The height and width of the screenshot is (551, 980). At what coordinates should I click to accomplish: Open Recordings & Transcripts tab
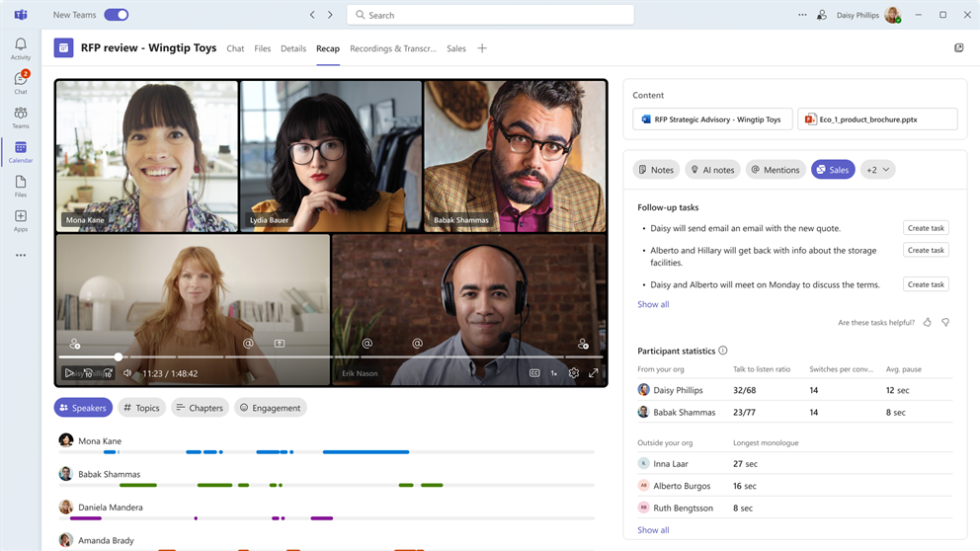click(x=393, y=48)
